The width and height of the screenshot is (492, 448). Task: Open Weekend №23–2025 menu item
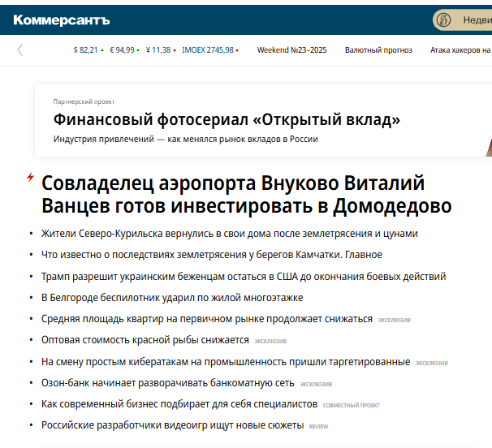click(x=291, y=50)
